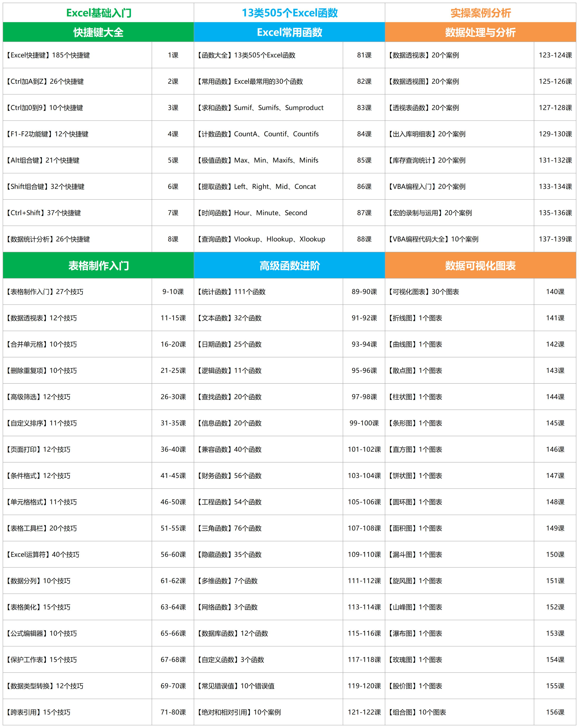Image resolution: width=579 pixels, height=728 pixels.
Task: Click the 13类505个Excel函数 title text
Action: (289, 13)
